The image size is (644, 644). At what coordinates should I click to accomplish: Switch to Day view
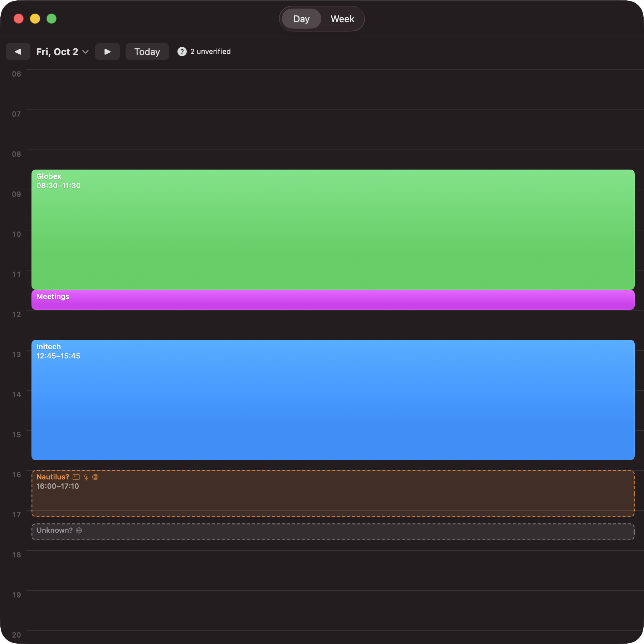302,19
